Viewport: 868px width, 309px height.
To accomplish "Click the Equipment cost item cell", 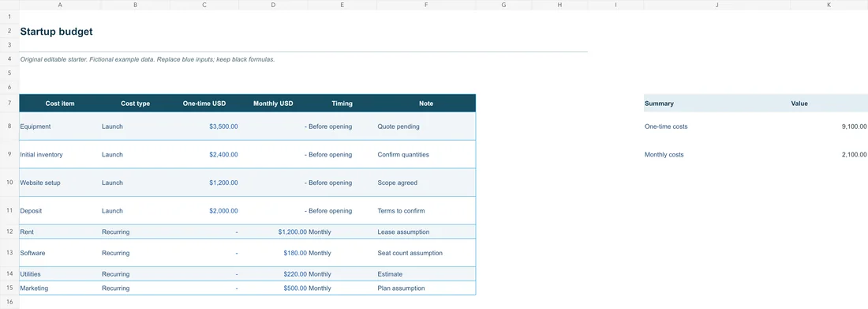I will (x=60, y=126).
